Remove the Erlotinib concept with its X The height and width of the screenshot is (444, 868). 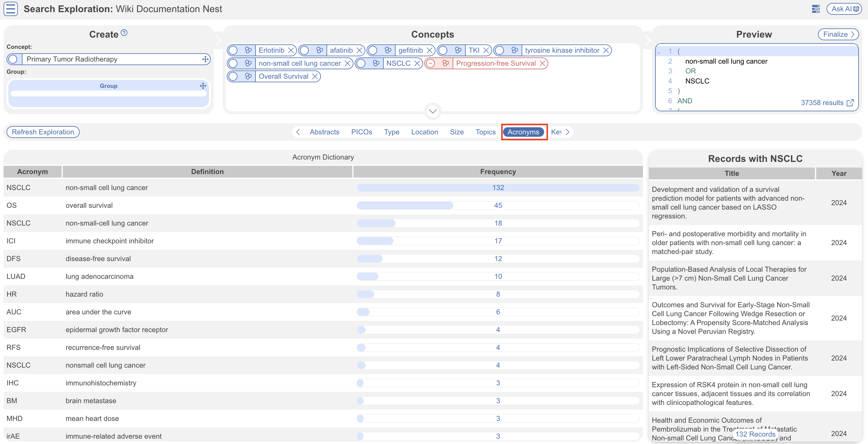[291, 51]
